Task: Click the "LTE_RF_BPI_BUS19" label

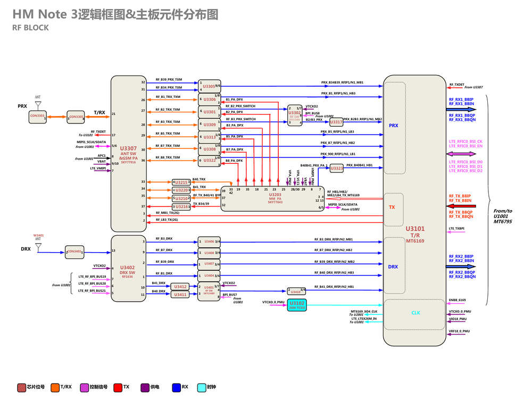Action: 92,277
